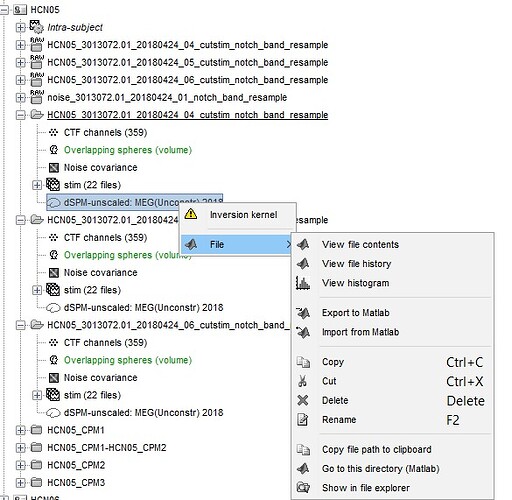Expand stim (22 files) under the _04 folder

(x=37, y=185)
